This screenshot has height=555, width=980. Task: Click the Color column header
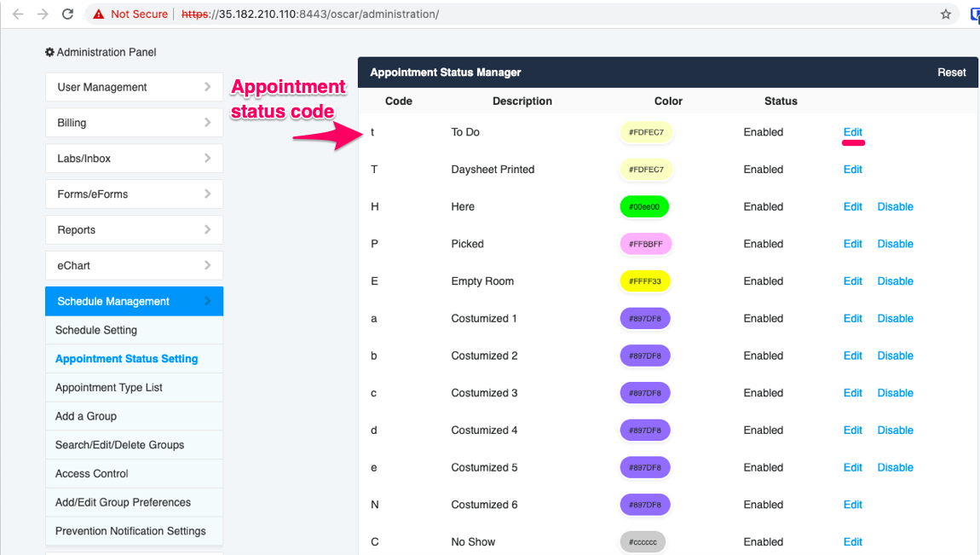click(668, 101)
